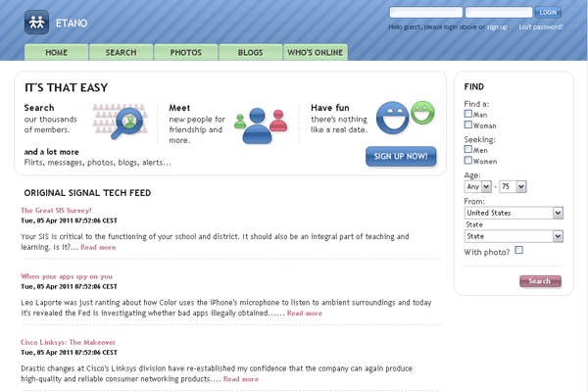Check the Woman checkbox under Find a
The image size is (588, 392).
468,125
